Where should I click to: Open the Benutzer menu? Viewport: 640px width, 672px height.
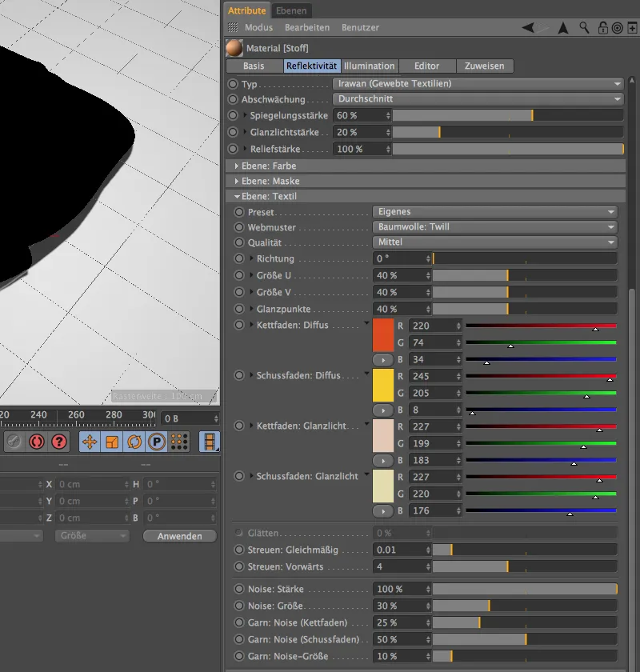pos(360,28)
